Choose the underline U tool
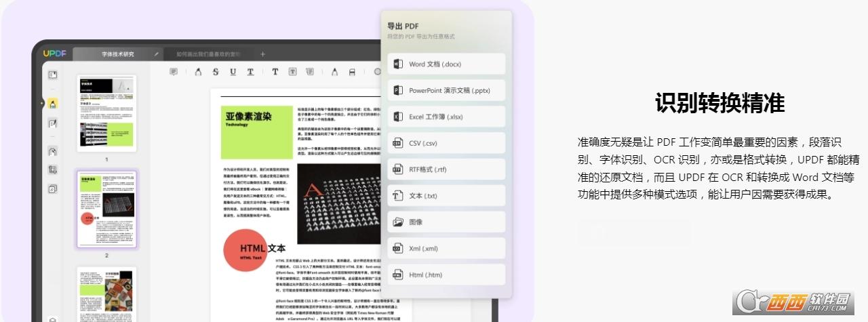This screenshot has height=322, width=868. pos(233,72)
